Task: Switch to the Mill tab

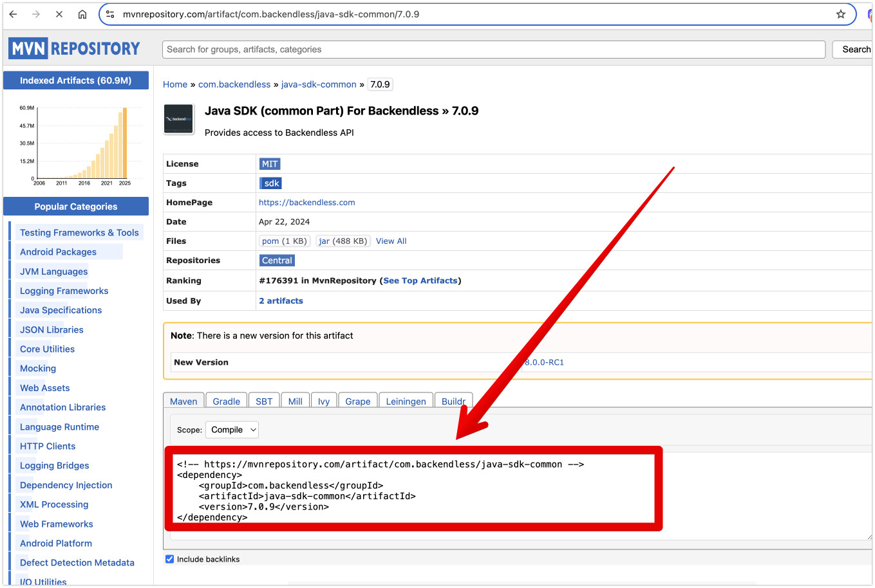Action: pyautogui.click(x=296, y=401)
